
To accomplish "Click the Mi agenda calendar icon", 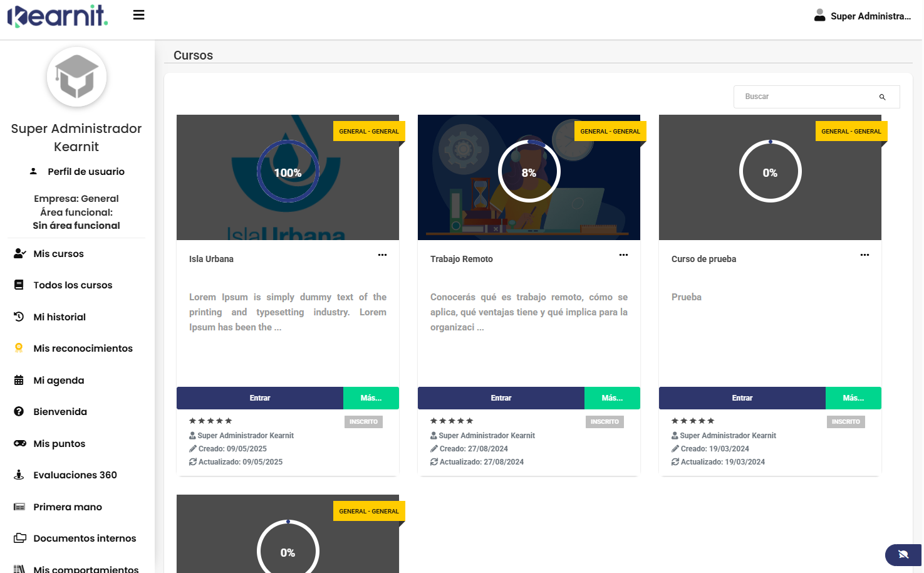I will 19,380.
